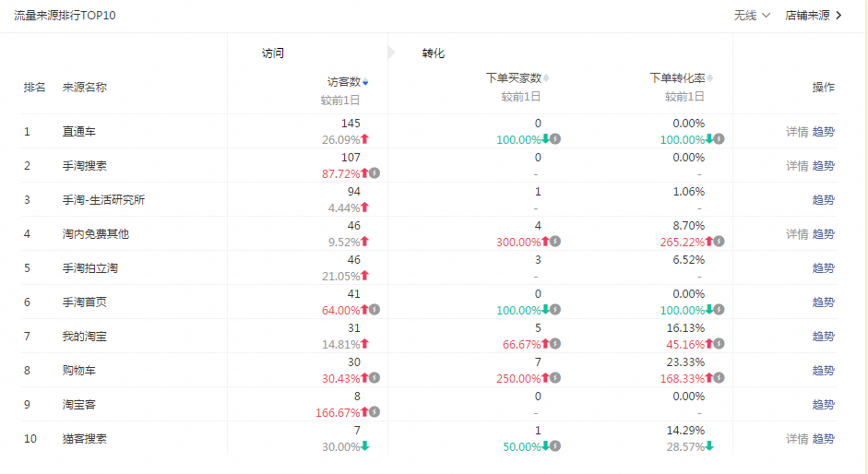
Task: Open the 无线 dropdown selector
Action: (752, 16)
